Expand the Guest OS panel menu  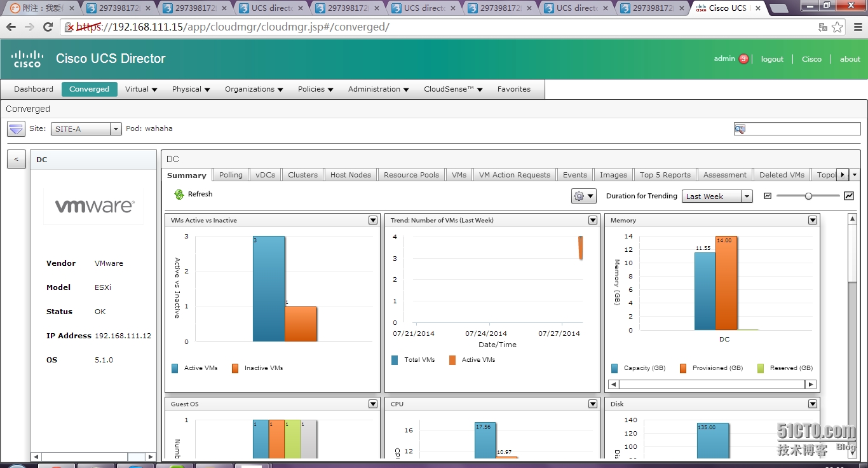[373, 404]
